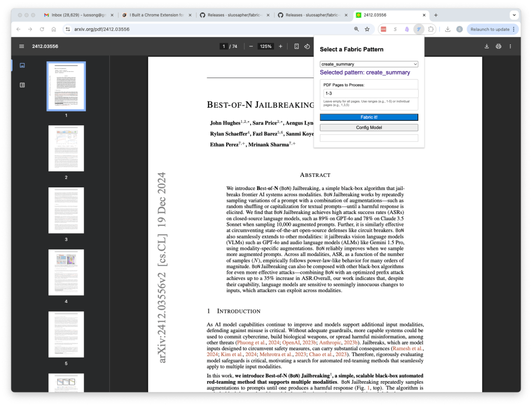Screen dimensions: 532x406
Task: Download the PDF file
Action: click(487, 46)
